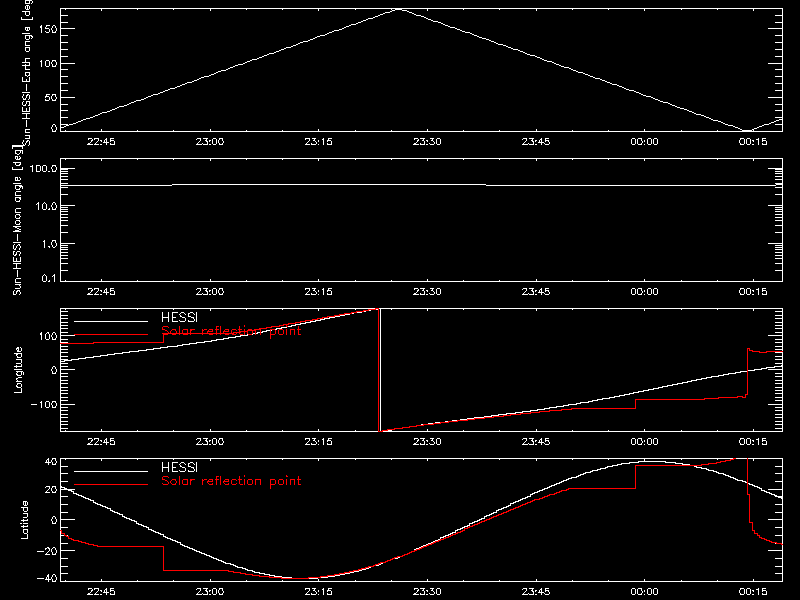Click 23:45 label under Longitude plot

pyautogui.click(x=536, y=441)
